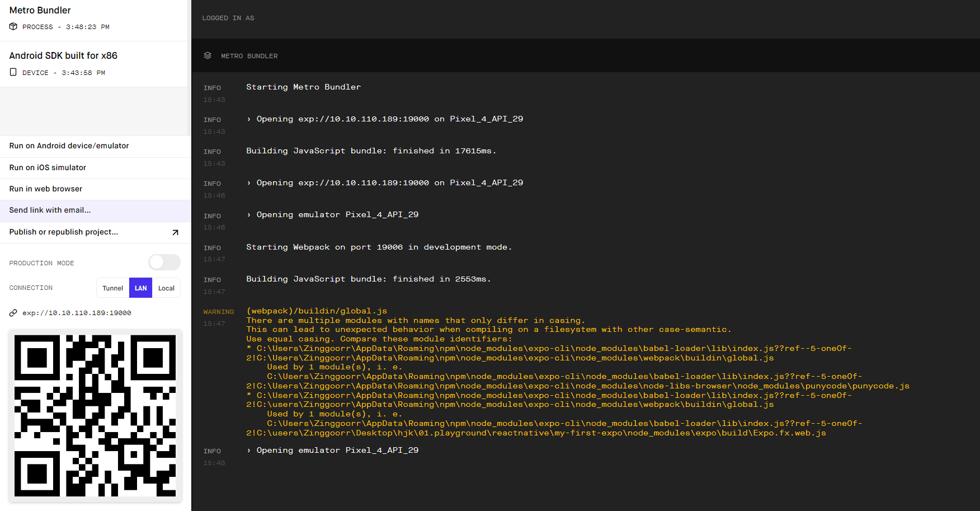The height and width of the screenshot is (511, 980).
Task: Click 'Starting Webpack on port 19006' log line
Action: coord(379,247)
